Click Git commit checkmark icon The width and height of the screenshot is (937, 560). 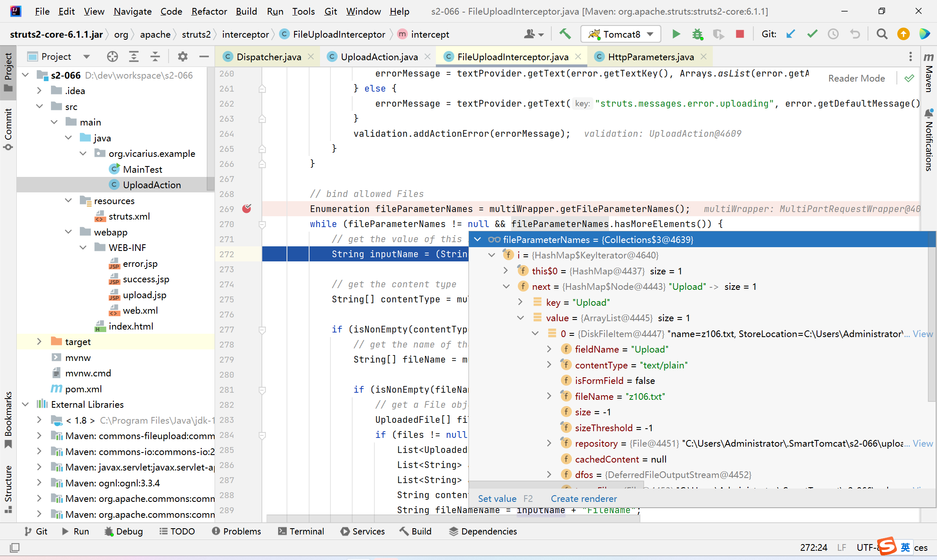(812, 34)
